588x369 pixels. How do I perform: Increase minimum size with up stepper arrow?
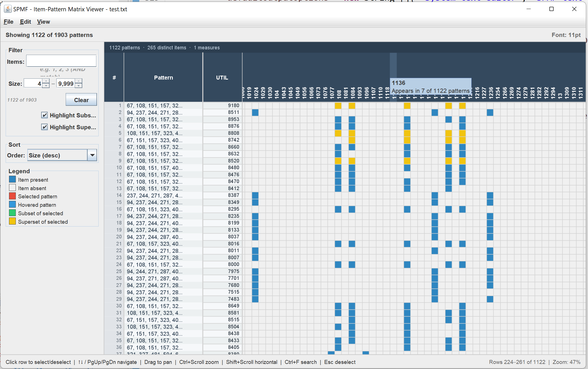tap(46, 81)
